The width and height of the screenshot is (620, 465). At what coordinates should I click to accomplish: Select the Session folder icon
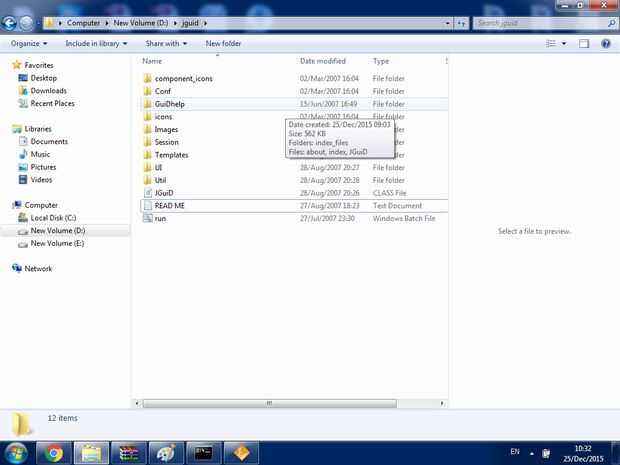(147, 142)
